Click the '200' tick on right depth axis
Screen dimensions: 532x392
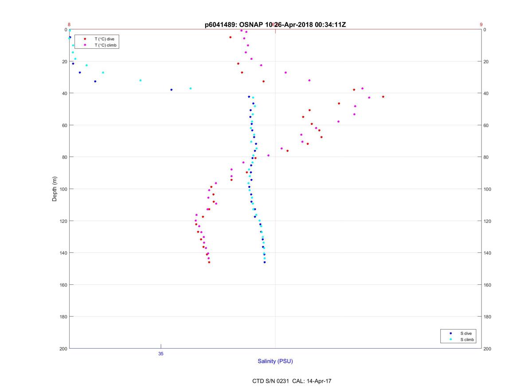[487, 349]
